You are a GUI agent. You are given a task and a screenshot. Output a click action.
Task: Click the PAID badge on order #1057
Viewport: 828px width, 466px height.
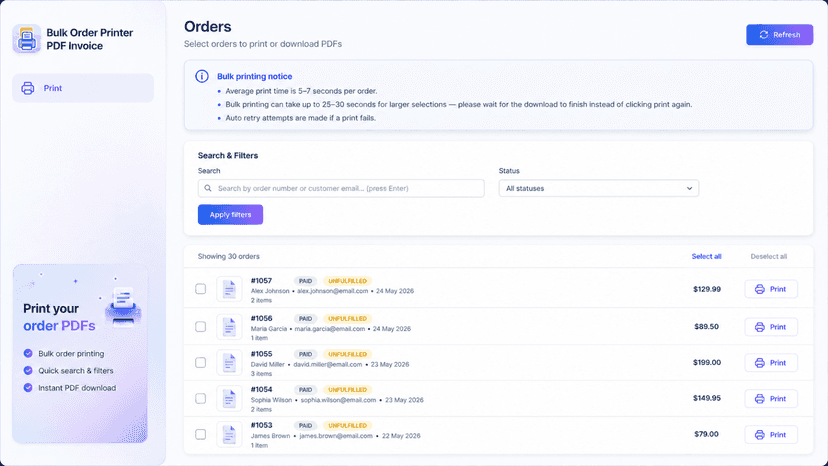click(305, 281)
